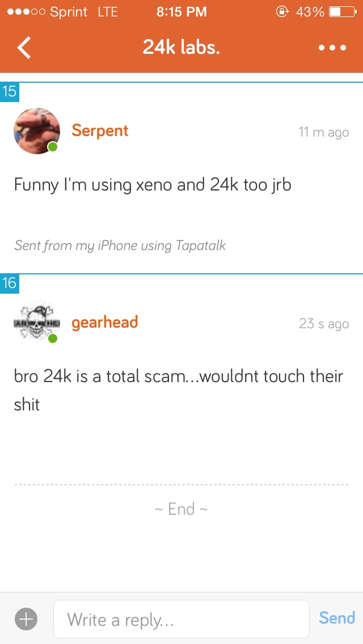Tap the back arrow in header
Image resolution: width=363 pixels, height=644 pixels.
click(x=24, y=48)
